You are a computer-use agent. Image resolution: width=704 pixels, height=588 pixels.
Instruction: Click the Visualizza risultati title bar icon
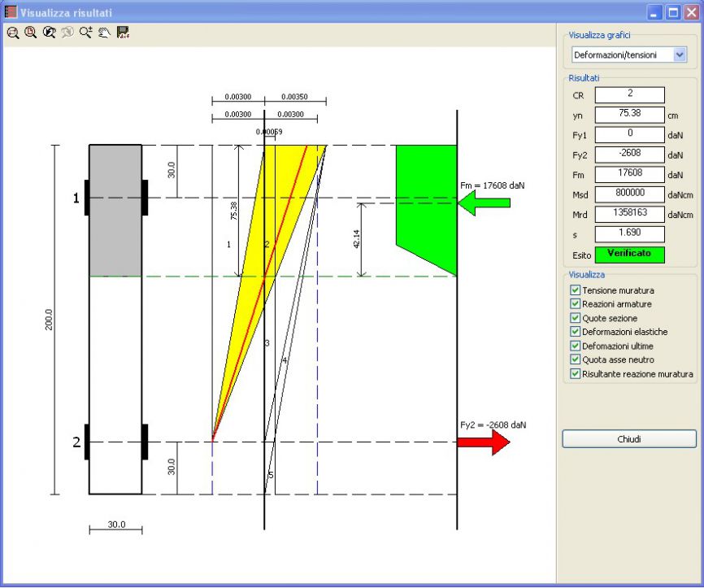coord(11,12)
